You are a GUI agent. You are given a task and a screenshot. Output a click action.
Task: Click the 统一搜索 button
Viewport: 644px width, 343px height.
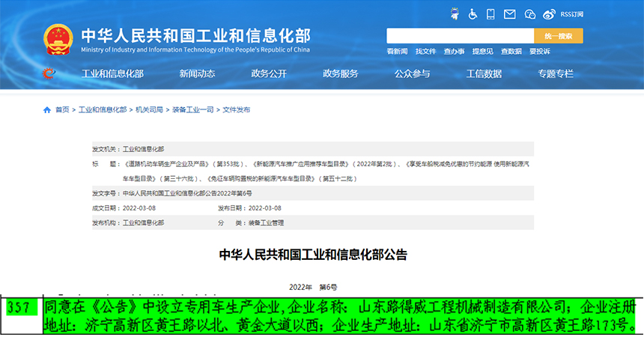tap(558, 36)
